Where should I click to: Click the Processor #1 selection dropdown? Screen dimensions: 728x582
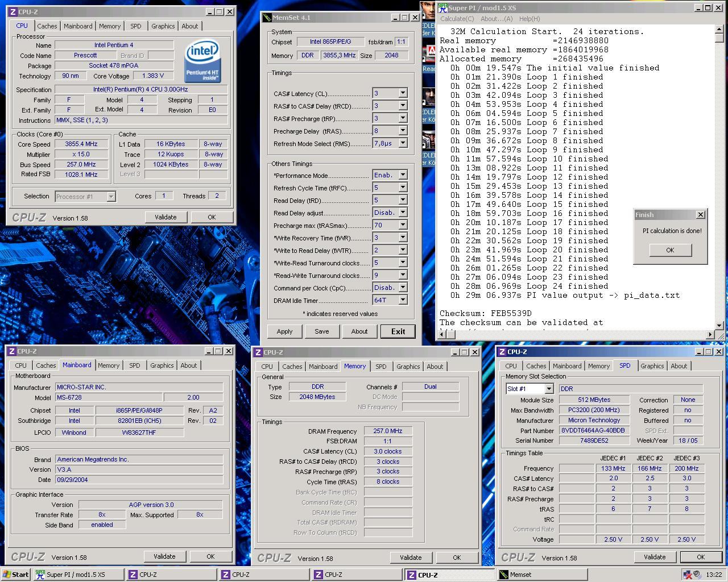coord(85,197)
